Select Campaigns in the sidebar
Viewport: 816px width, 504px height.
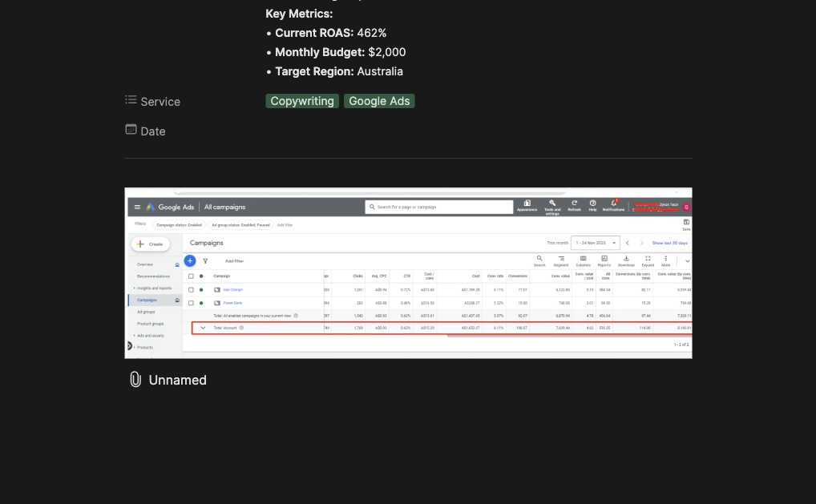[x=147, y=300]
